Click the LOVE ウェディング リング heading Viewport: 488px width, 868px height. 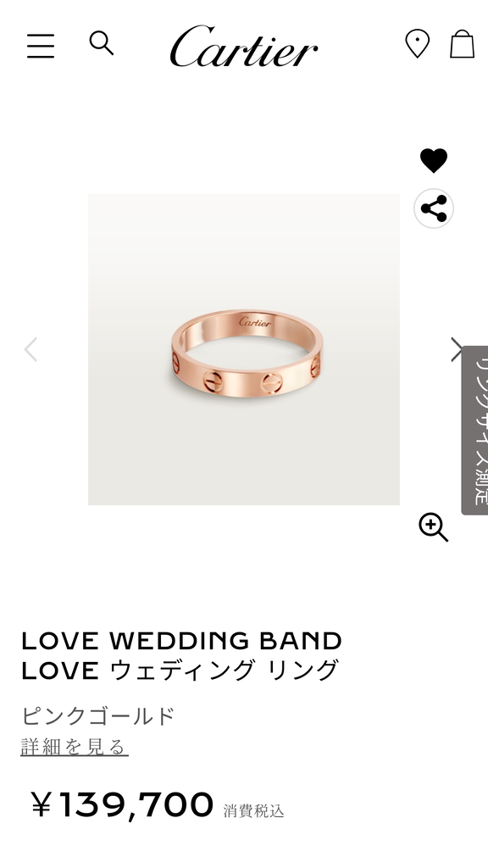point(180,670)
